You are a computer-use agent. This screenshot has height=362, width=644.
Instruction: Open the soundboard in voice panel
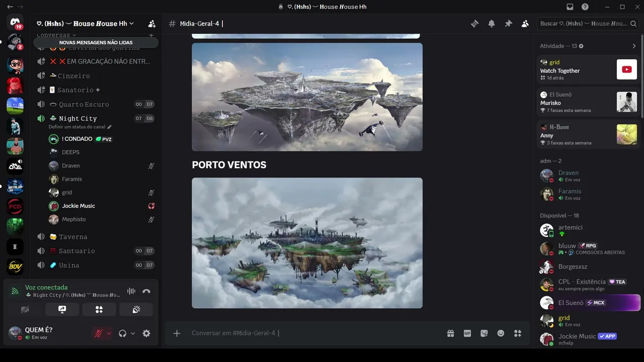pyautogui.click(x=136, y=310)
